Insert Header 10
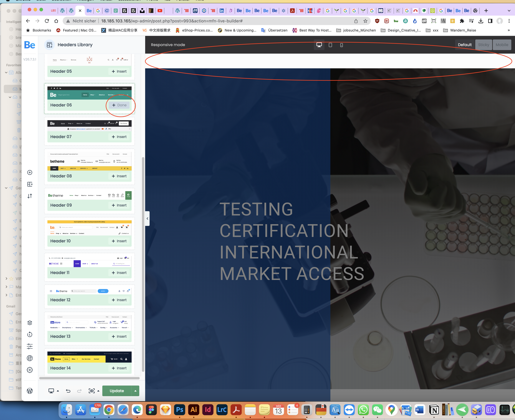 [x=119, y=241]
